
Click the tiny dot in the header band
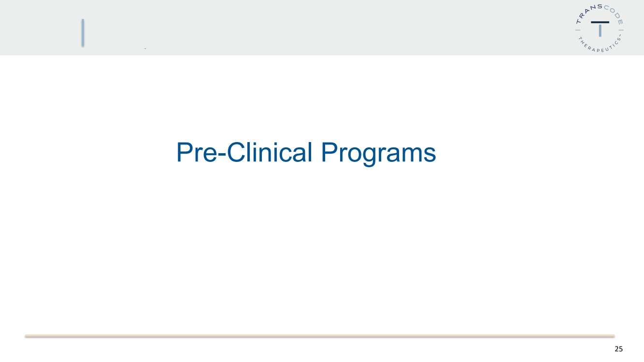tap(145, 49)
